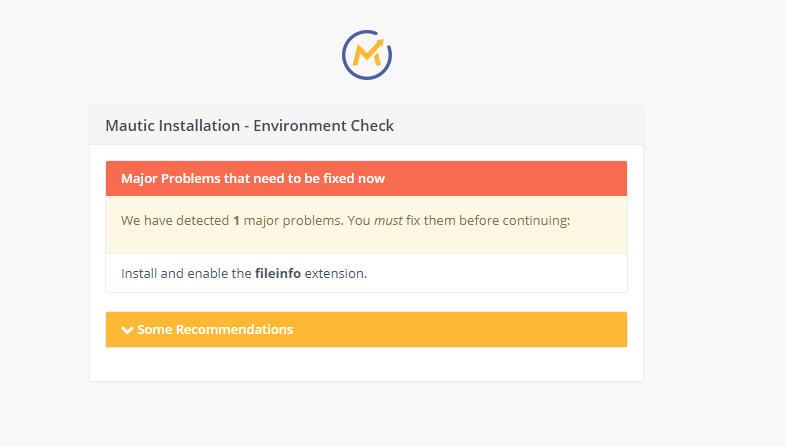The image size is (786, 446).
Task: Click the word "Some" in the orange bar
Action: pyautogui.click(x=155, y=329)
